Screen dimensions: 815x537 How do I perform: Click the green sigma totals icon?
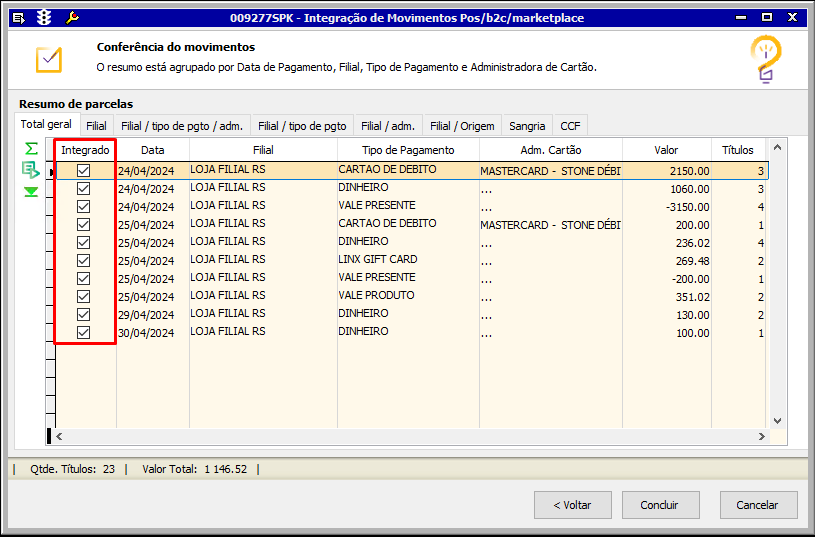(x=31, y=149)
